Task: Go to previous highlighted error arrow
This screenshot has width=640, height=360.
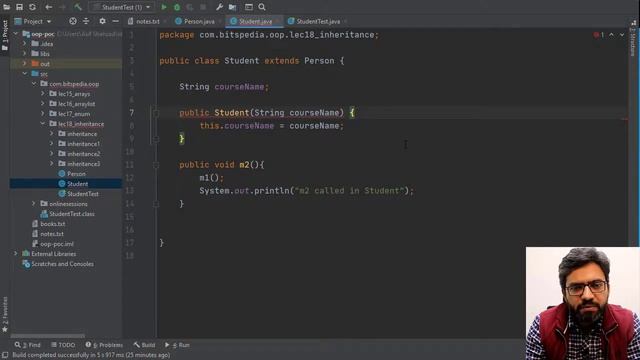Action: coord(611,35)
